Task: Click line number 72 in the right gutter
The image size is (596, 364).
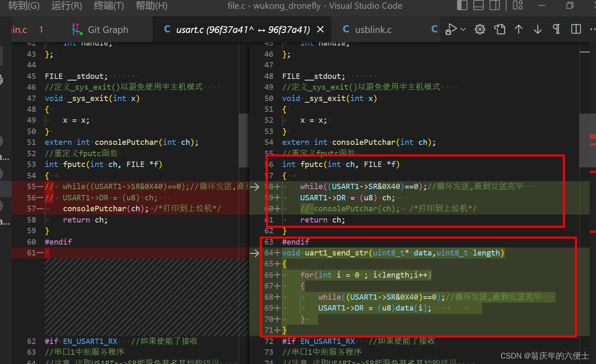Action: pyautogui.click(x=269, y=341)
